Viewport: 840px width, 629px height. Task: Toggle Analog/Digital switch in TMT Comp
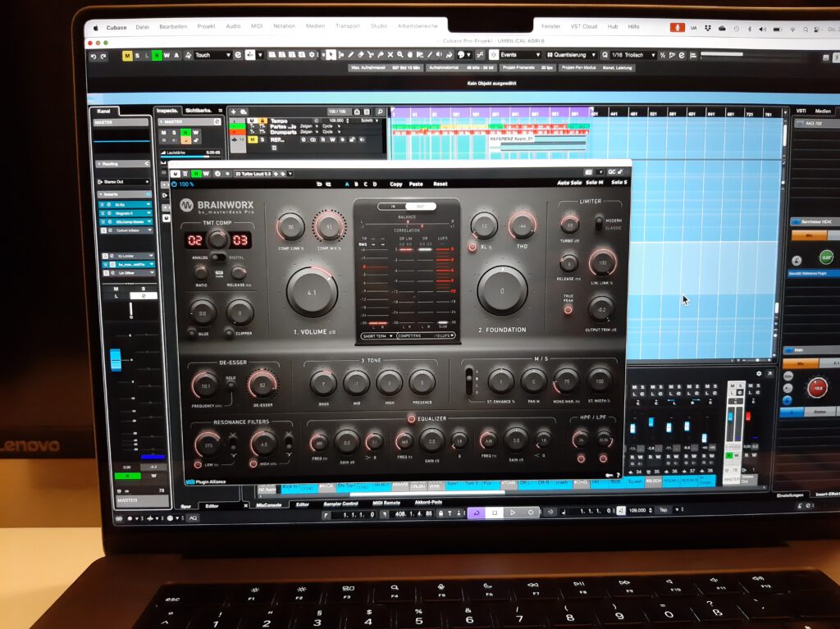click(x=217, y=258)
